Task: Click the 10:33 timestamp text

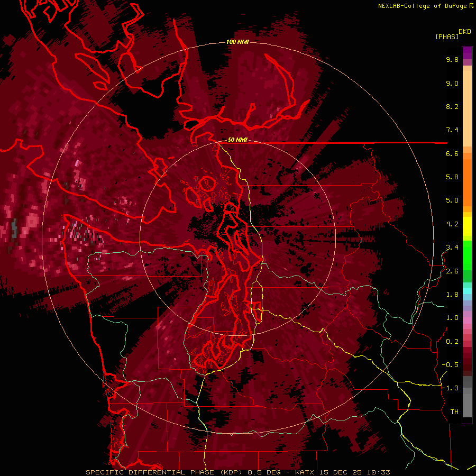Action: click(378, 472)
